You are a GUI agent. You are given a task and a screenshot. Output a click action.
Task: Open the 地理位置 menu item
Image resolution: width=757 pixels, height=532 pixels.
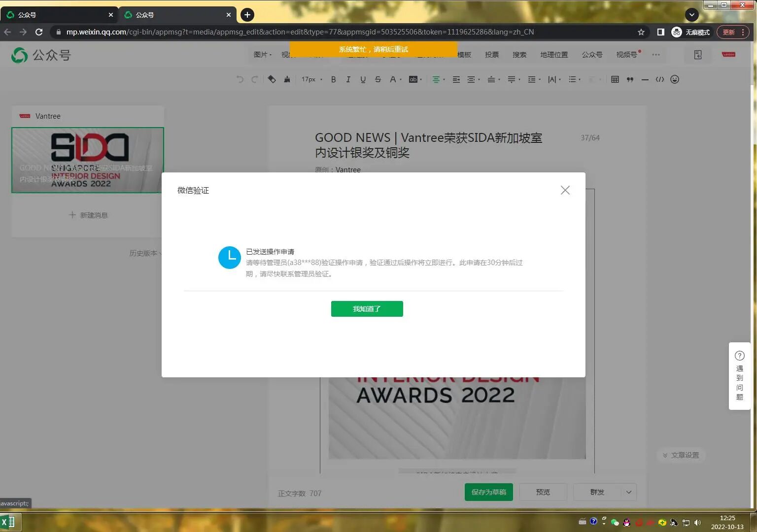pyautogui.click(x=554, y=55)
